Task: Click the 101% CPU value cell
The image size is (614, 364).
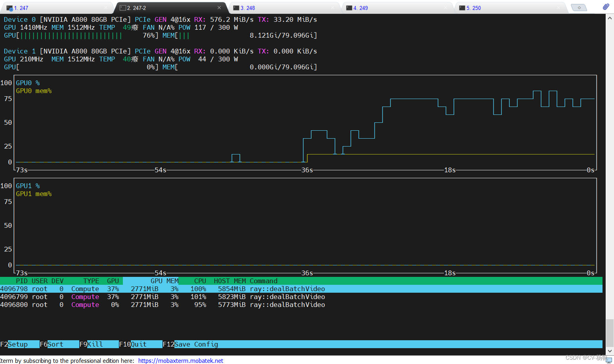Action: tap(198, 297)
